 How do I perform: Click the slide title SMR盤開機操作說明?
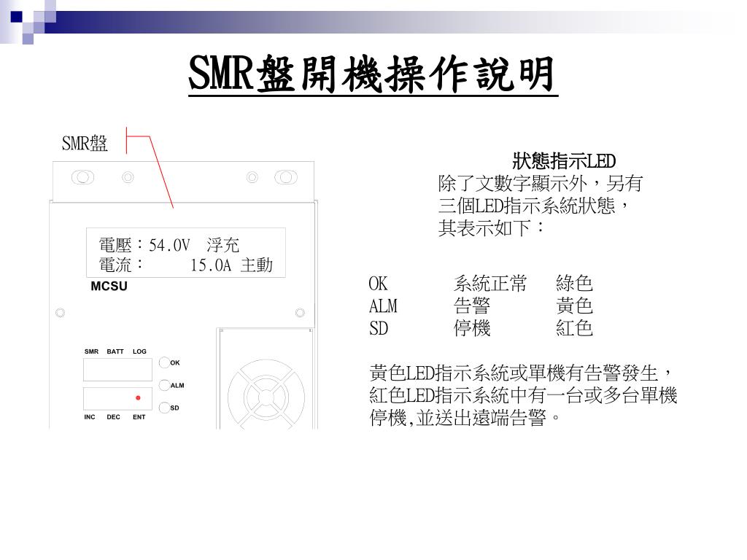tap(373, 74)
